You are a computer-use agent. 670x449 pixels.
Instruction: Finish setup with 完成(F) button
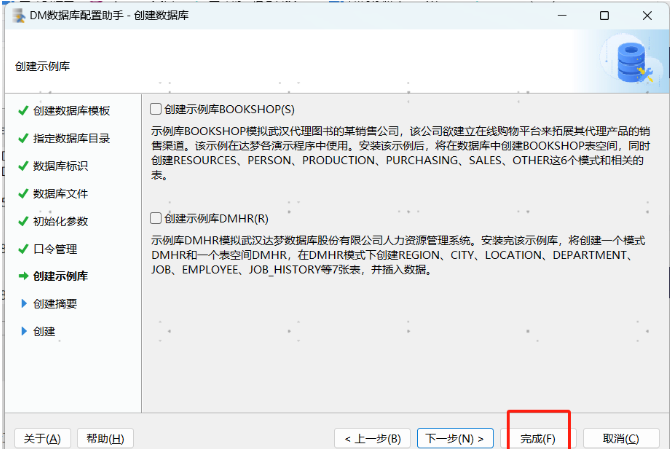click(x=538, y=438)
